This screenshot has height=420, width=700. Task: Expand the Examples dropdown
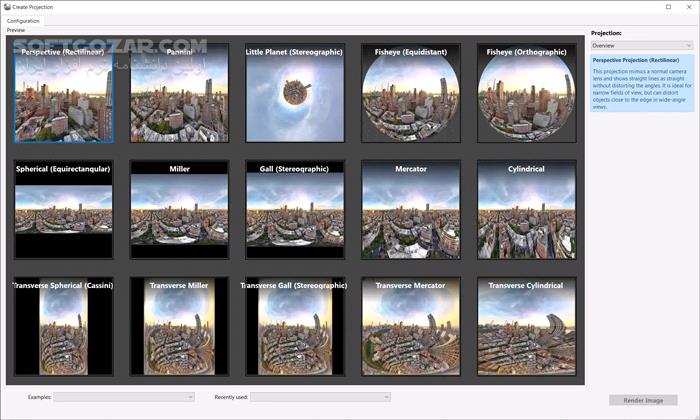point(124,397)
